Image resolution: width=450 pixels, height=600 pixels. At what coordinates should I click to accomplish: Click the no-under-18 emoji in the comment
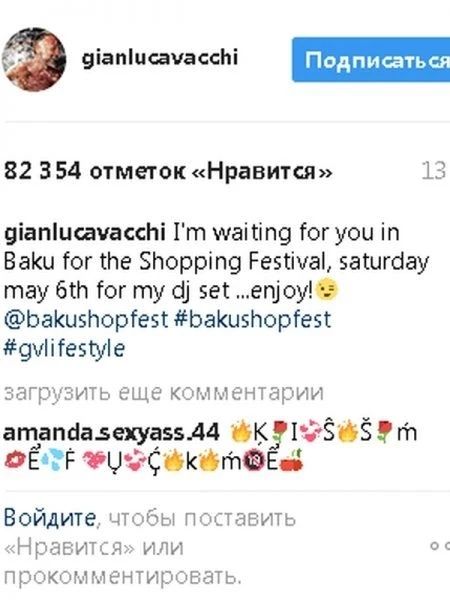point(254,462)
